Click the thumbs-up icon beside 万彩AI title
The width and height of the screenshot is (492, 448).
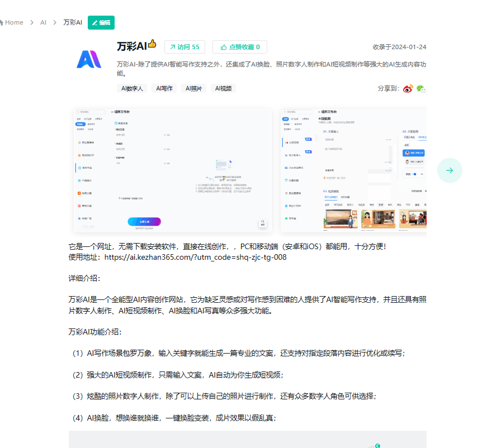pos(152,44)
